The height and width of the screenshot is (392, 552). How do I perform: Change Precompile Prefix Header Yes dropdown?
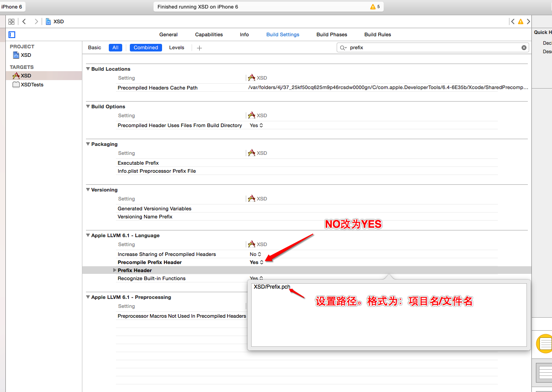point(257,262)
